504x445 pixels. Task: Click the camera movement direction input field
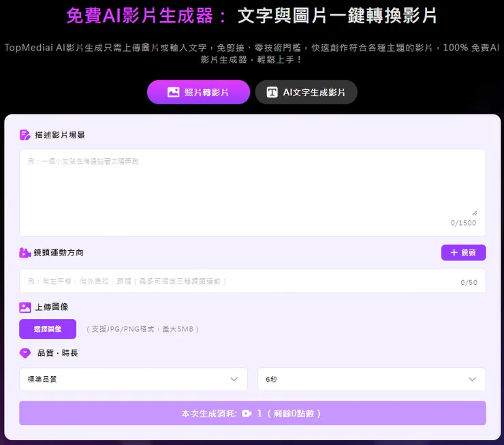[x=252, y=281]
